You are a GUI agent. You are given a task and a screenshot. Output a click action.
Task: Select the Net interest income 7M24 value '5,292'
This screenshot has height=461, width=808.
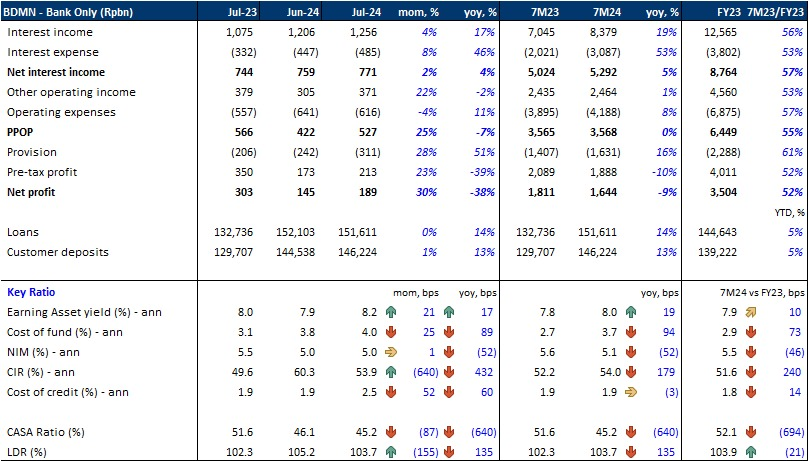tap(603, 72)
